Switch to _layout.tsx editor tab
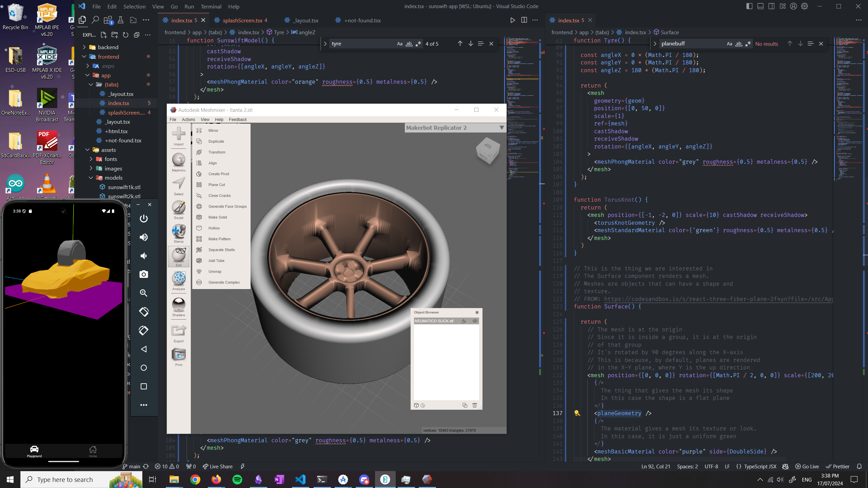 pos(305,20)
